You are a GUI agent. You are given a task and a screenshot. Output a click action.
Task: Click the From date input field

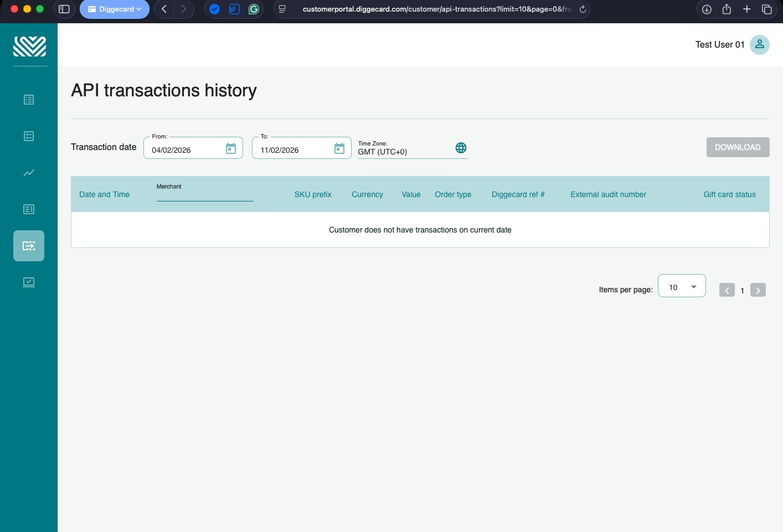(193, 148)
